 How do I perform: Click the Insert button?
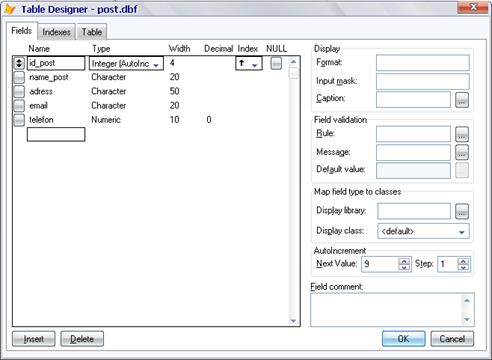click(x=34, y=339)
